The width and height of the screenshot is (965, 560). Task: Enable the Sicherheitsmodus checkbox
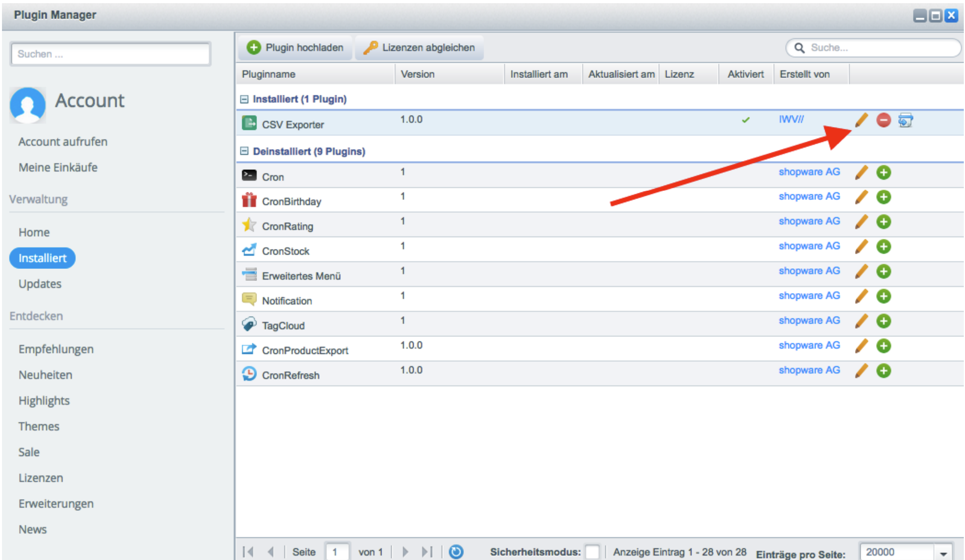click(592, 552)
